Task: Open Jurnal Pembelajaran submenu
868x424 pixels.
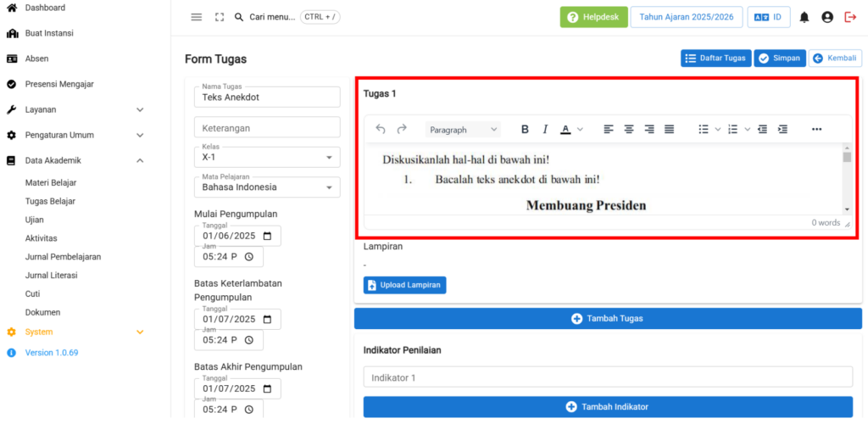Action: (x=63, y=257)
